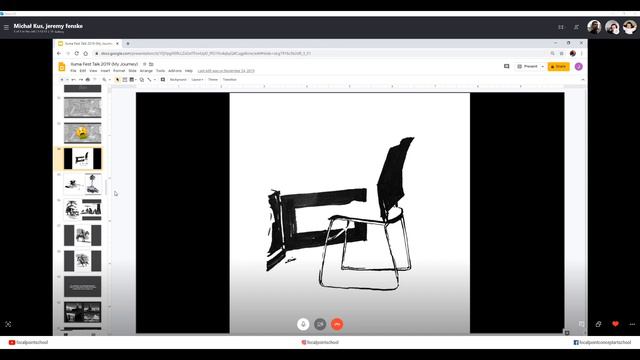Click the browser back arrow
The height and width of the screenshot is (360, 640).
click(x=59, y=53)
